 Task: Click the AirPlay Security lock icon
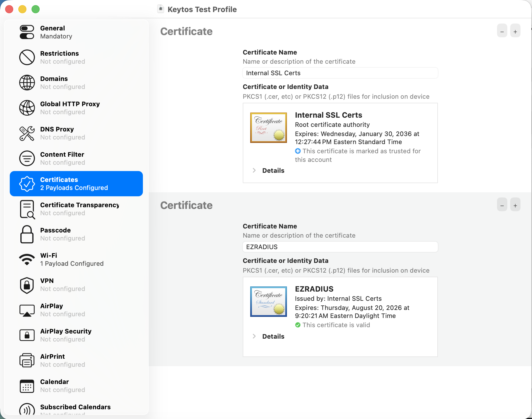[x=27, y=335]
